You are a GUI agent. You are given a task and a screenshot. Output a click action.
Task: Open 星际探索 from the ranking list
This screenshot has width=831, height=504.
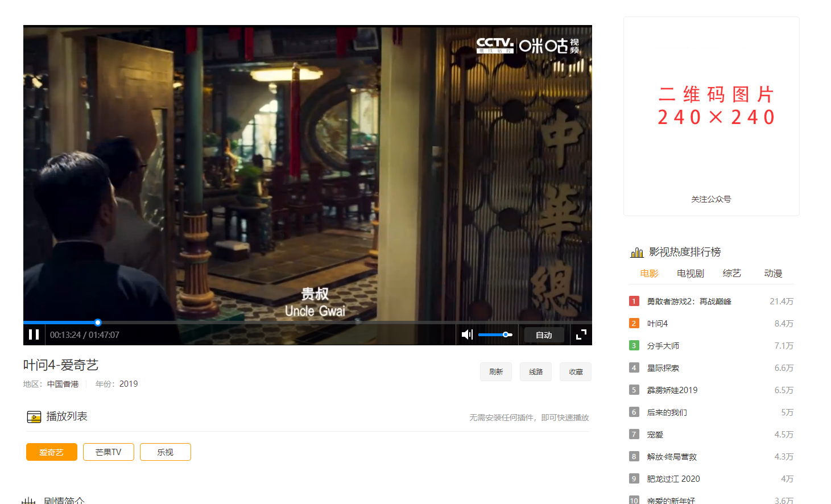(x=663, y=368)
